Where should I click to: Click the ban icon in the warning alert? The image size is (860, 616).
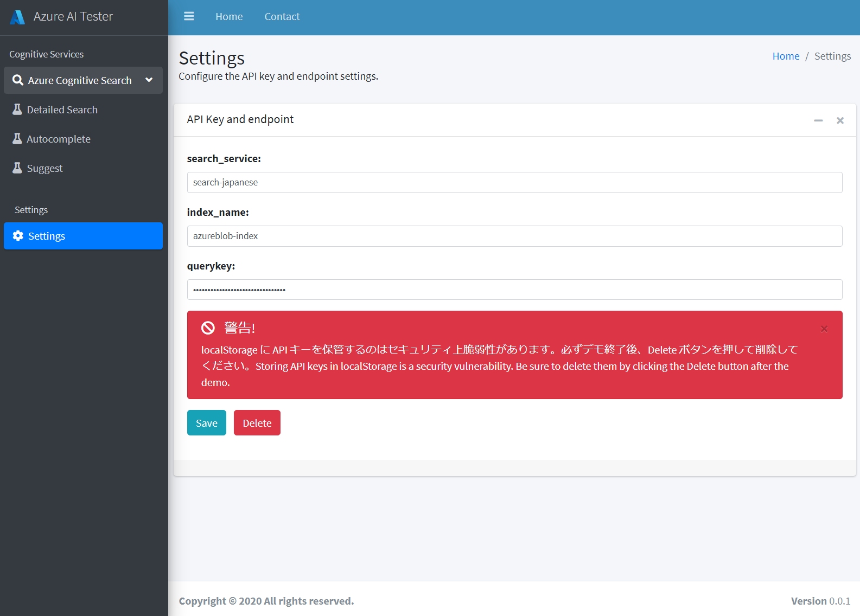coord(208,328)
